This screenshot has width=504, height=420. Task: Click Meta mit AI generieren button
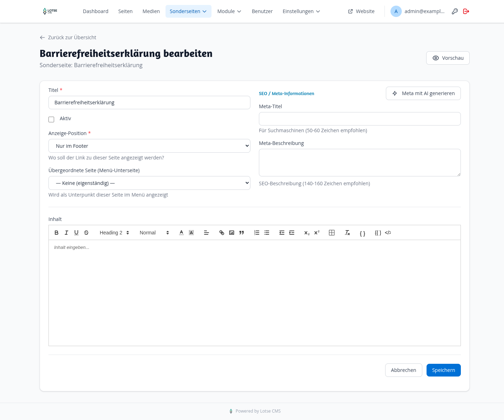pos(423,93)
